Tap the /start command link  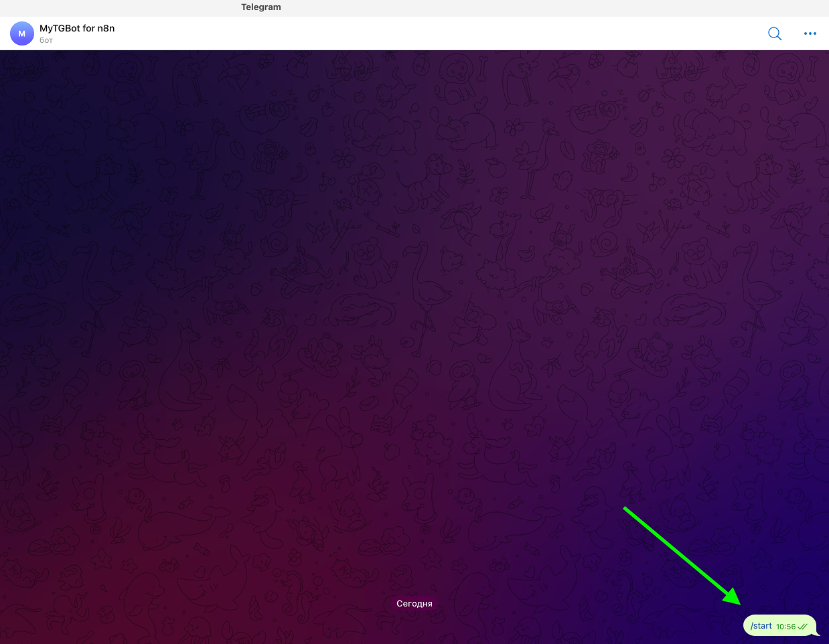point(761,626)
